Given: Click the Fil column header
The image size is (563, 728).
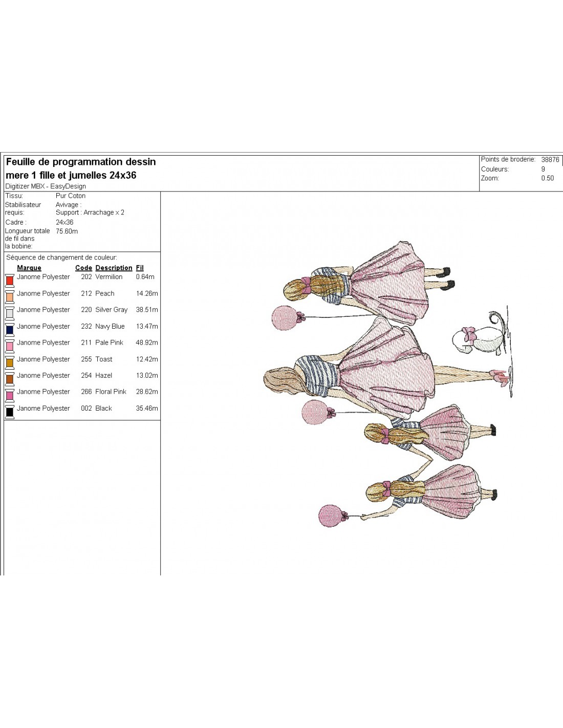Looking at the screenshot, I should pyautogui.click(x=140, y=268).
